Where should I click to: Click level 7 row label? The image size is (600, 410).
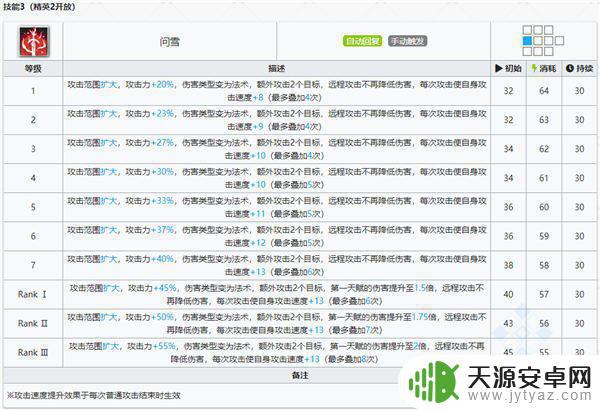[x=33, y=265]
